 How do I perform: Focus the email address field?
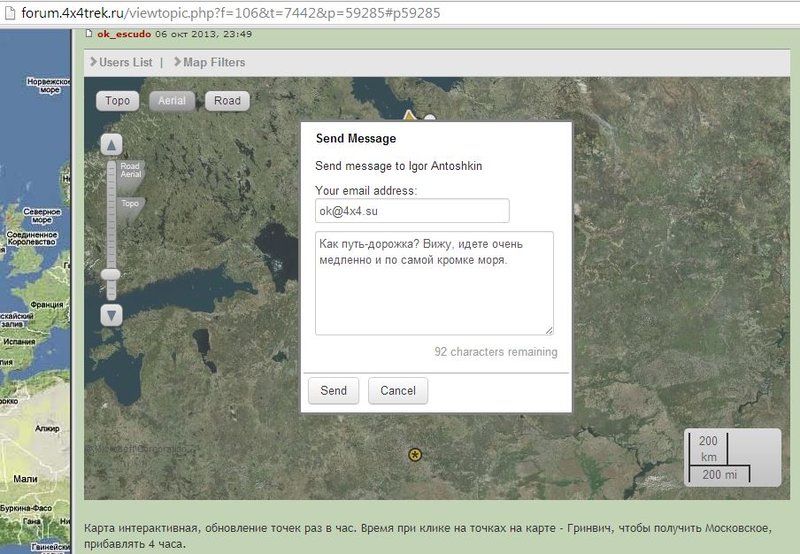click(x=412, y=211)
